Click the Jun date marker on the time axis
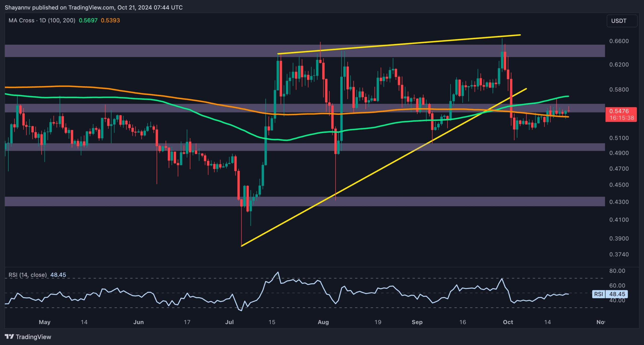Screen dimensions: 644x345 pos(138,322)
